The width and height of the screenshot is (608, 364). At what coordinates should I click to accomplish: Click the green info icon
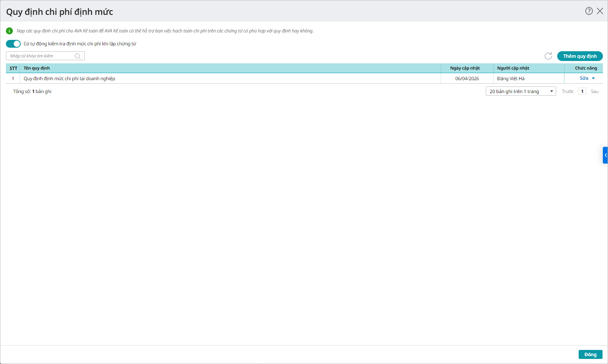pos(9,31)
